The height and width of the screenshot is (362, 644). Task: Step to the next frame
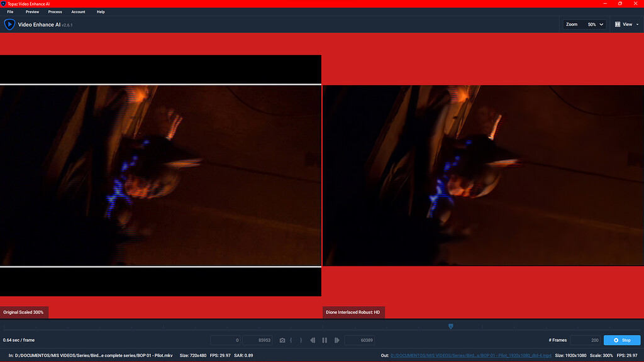point(337,340)
